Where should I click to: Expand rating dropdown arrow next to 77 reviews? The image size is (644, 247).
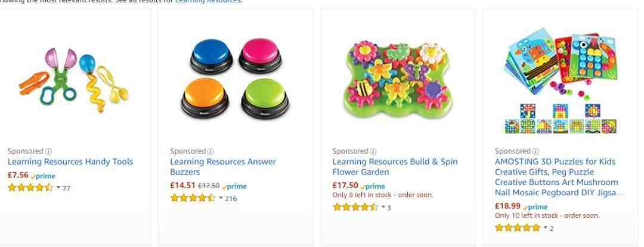click(x=58, y=187)
